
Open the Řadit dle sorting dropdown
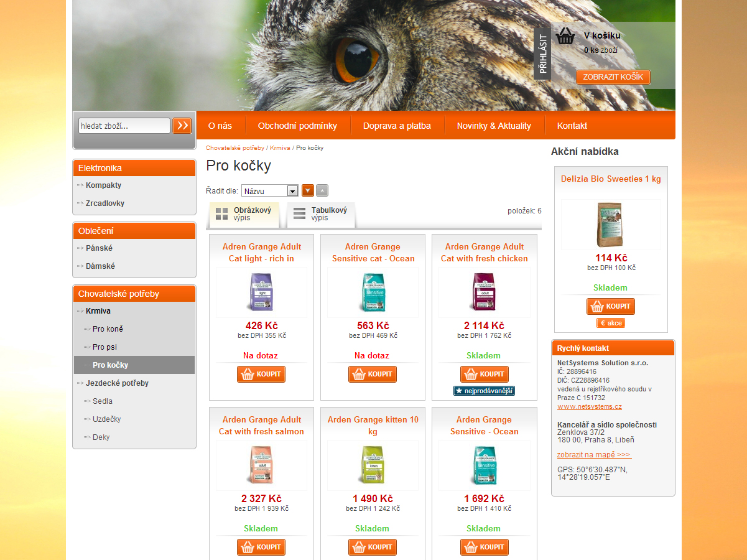[x=270, y=191]
